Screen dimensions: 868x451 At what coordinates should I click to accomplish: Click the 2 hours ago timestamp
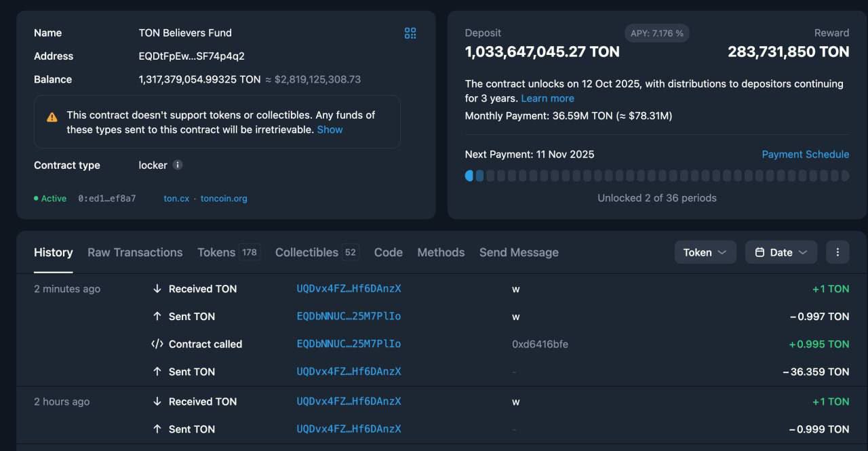click(x=62, y=401)
